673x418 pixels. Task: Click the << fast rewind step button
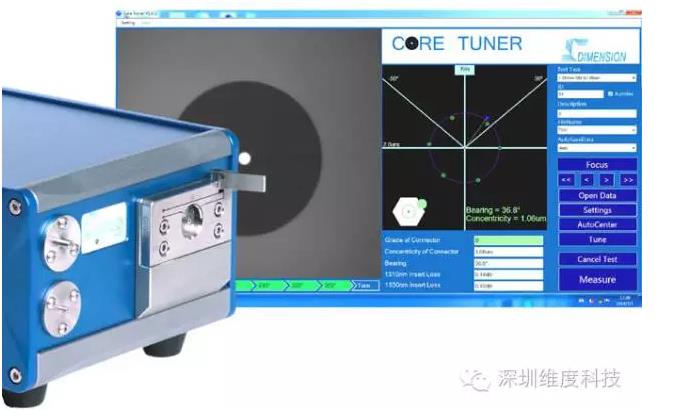[x=565, y=180]
